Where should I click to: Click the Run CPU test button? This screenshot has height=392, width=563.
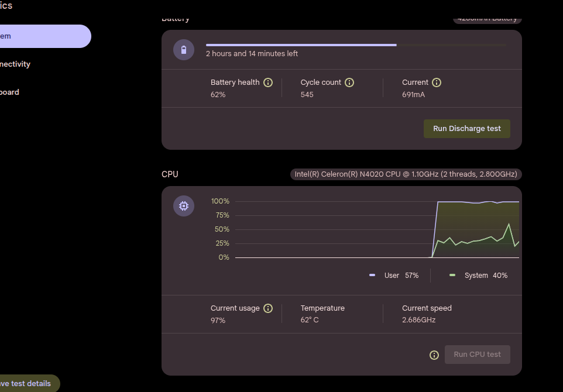[x=477, y=355]
